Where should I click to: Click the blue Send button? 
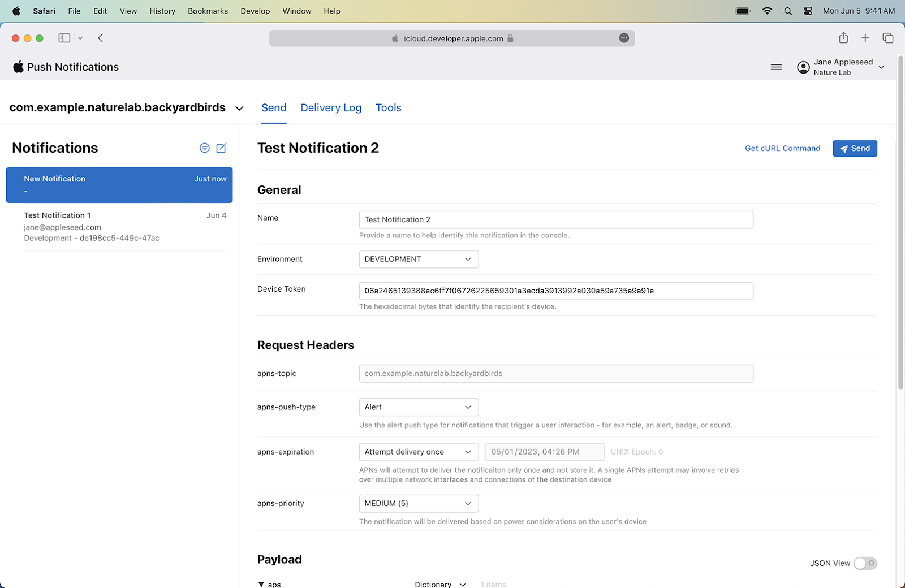click(855, 149)
